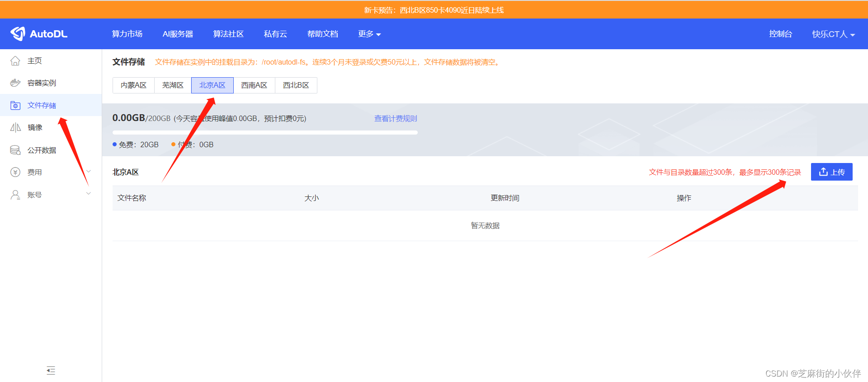Expand the 账号 sidebar chevron

(89, 194)
